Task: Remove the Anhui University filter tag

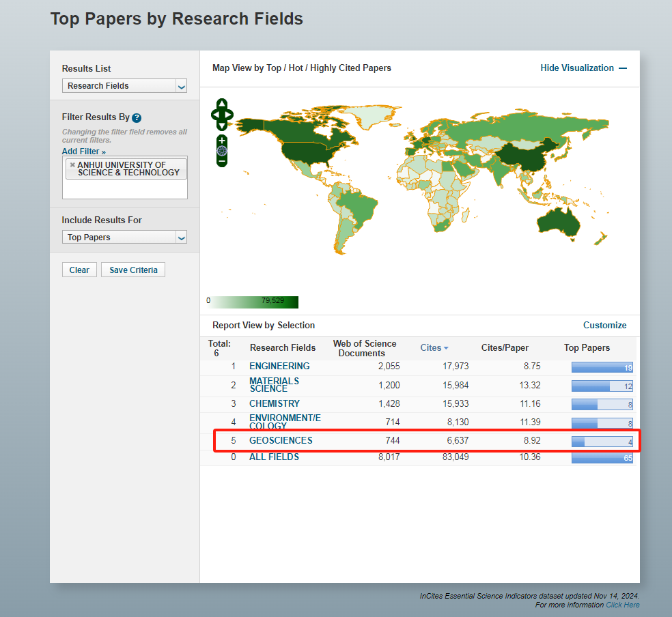Action: pos(72,165)
